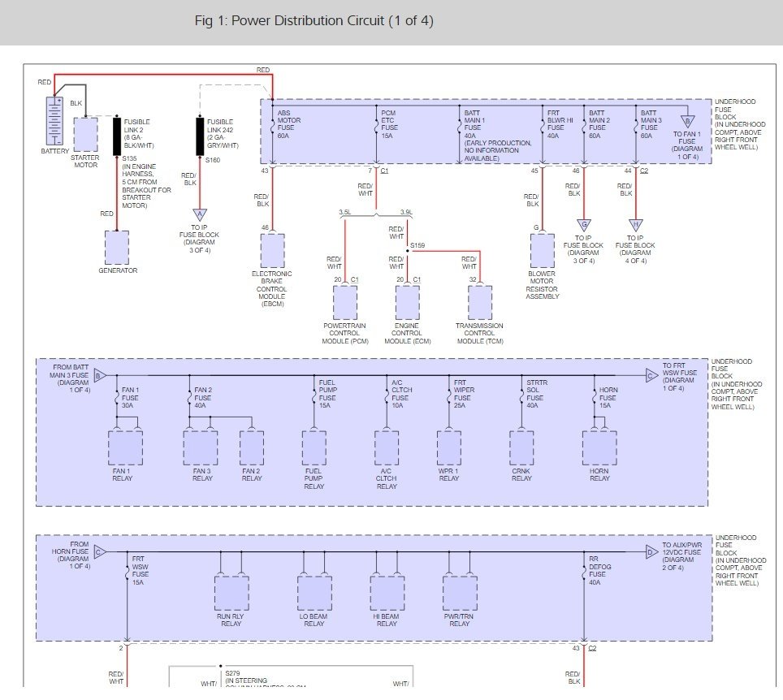Select the Transmission Control Module box

click(x=480, y=303)
